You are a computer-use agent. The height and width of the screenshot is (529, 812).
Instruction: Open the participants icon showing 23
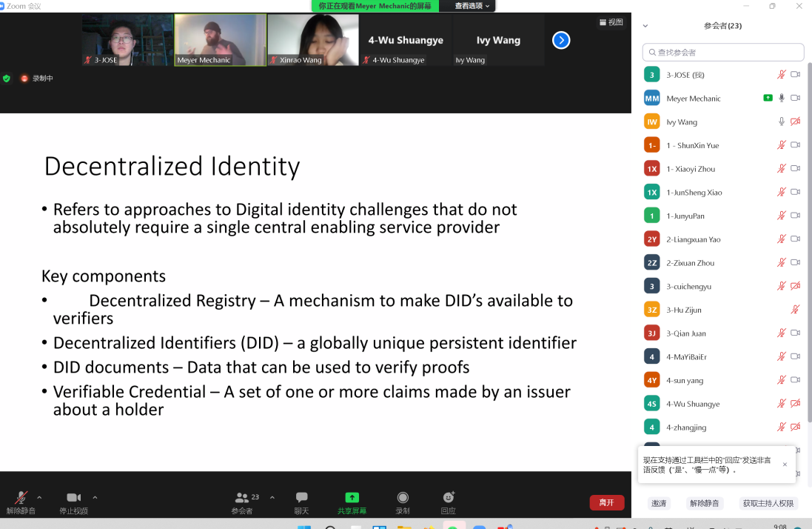point(242,498)
